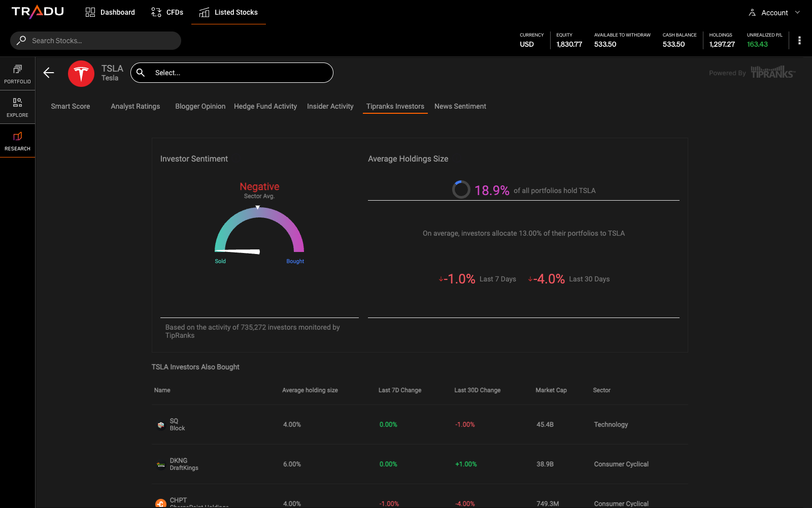Click the -1.0% Last 7 Days figure
Image resolution: width=812 pixels, height=508 pixels.
pyautogui.click(x=459, y=279)
